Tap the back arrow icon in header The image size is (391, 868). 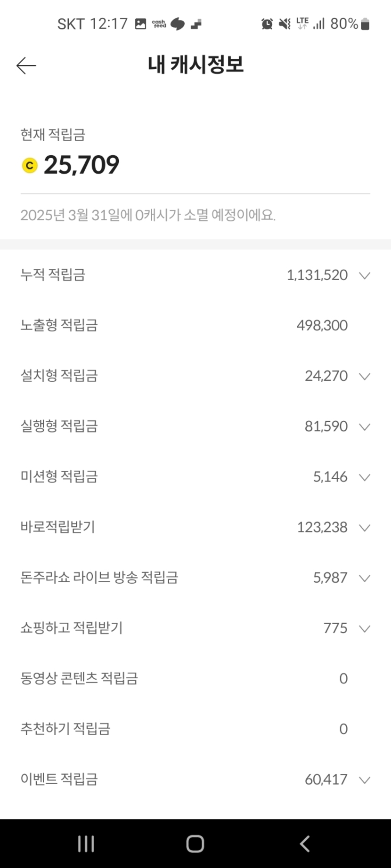(x=26, y=65)
